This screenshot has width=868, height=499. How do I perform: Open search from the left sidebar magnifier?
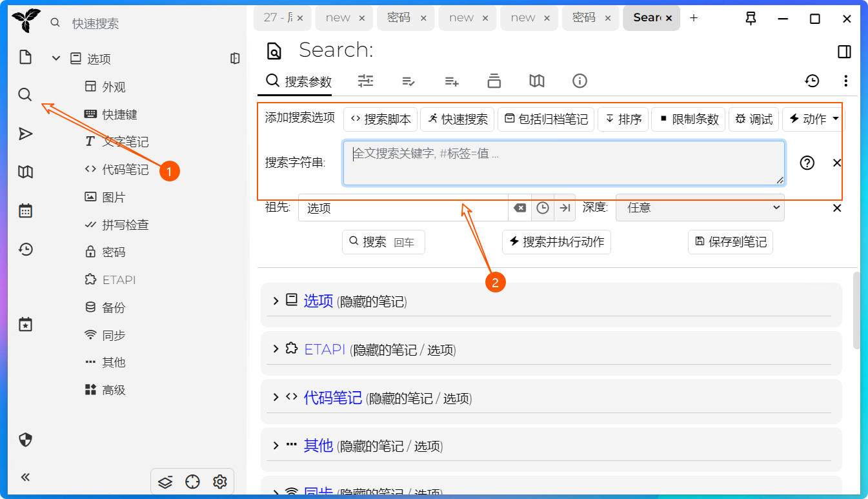pyautogui.click(x=25, y=95)
